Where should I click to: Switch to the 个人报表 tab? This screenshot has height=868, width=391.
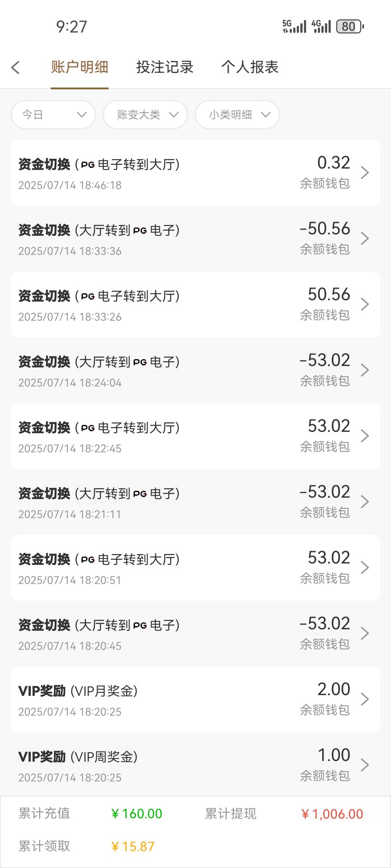point(250,67)
